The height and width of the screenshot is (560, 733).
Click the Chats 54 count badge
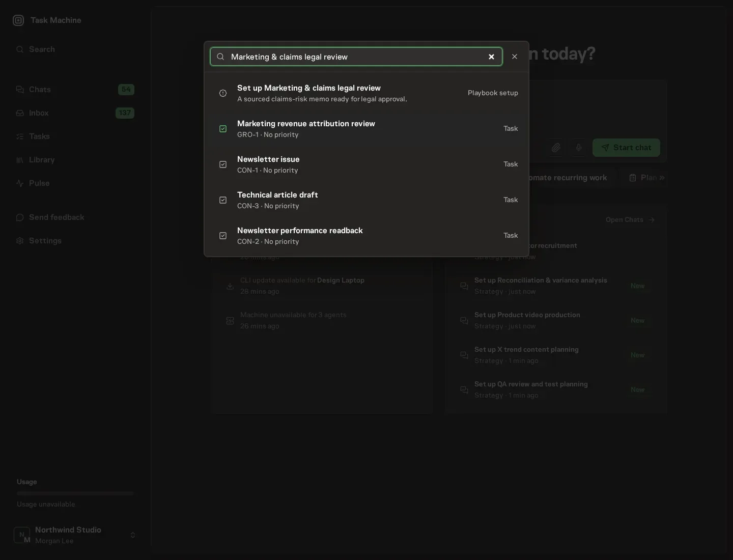(x=126, y=90)
